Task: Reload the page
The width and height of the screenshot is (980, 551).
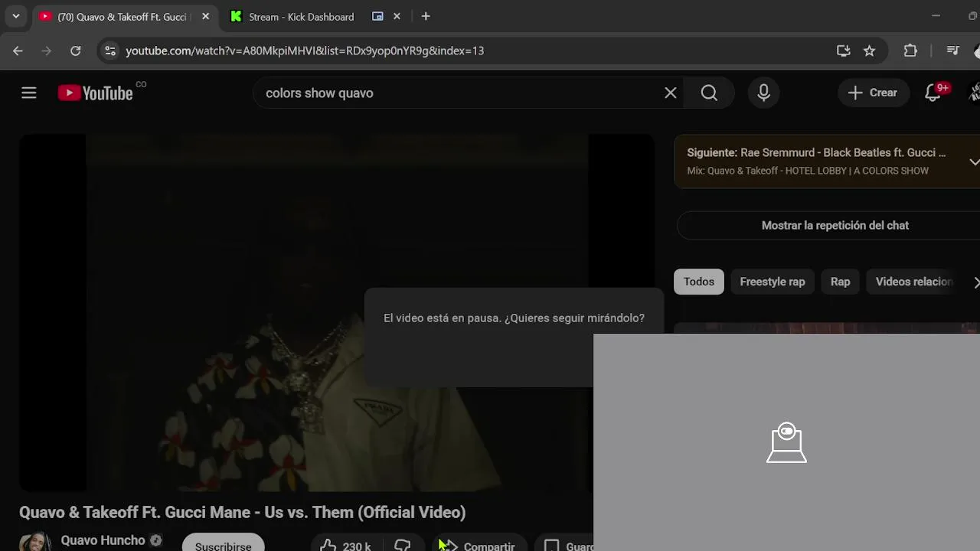Action: click(x=75, y=51)
